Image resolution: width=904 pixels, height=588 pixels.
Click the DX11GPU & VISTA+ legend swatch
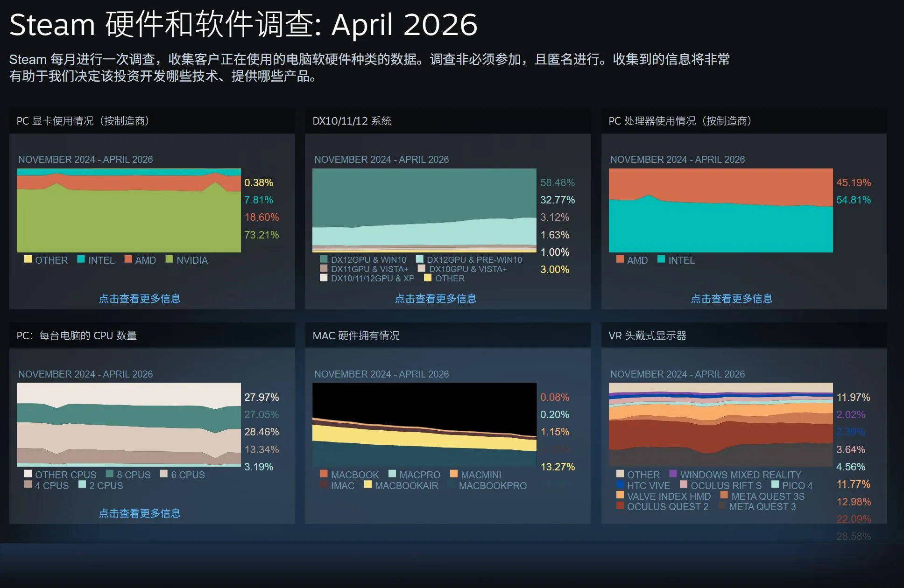click(x=324, y=268)
